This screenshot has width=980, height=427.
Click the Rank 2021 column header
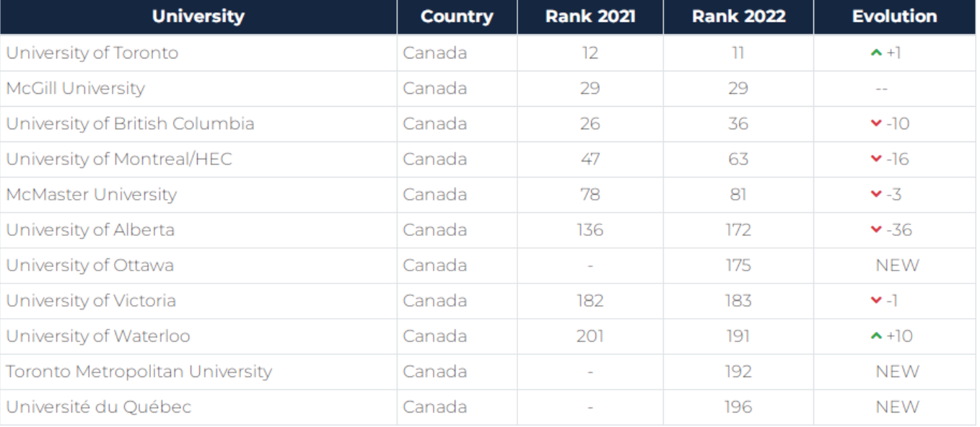point(590,17)
